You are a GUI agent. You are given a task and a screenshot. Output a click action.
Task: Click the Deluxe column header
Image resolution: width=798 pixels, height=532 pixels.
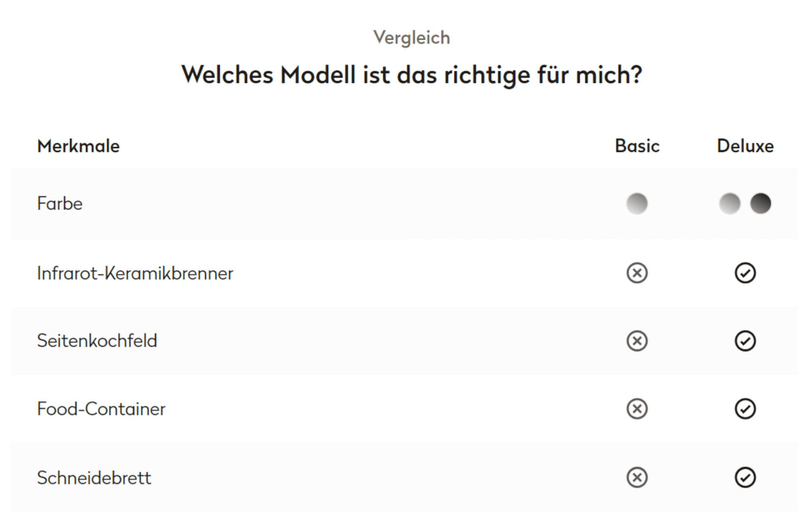click(745, 146)
